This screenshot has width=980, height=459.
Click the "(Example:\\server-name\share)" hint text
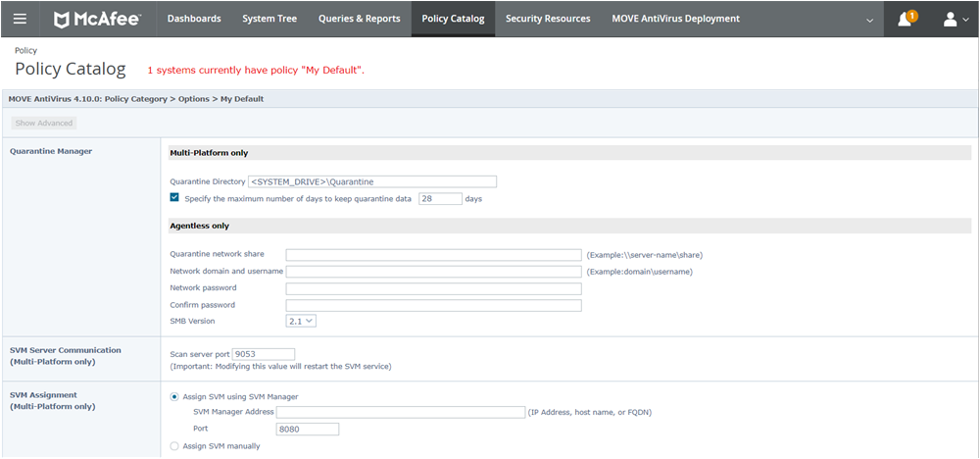pos(645,255)
